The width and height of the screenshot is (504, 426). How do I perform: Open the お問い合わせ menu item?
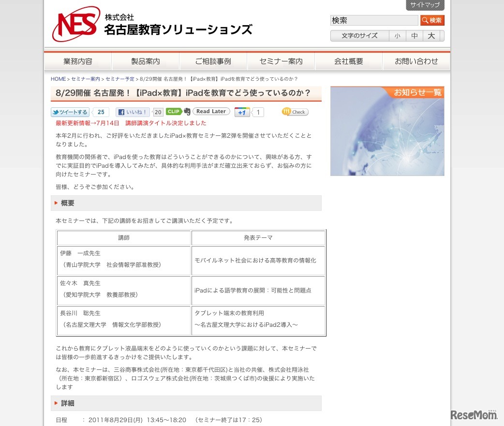pos(416,61)
